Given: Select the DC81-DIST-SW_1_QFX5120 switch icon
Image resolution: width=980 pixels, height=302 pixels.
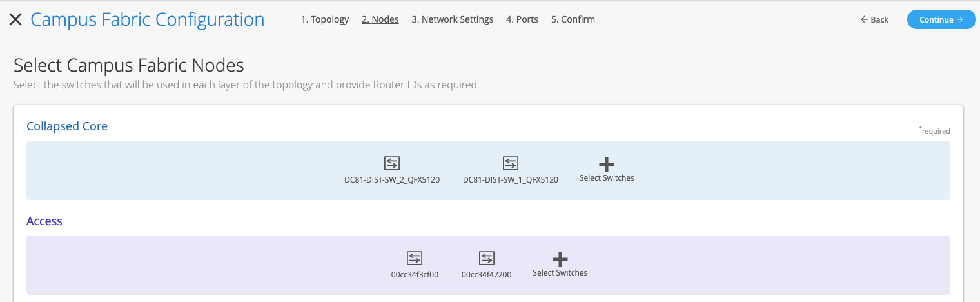Looking at the screenshot, I should point(510,163).
